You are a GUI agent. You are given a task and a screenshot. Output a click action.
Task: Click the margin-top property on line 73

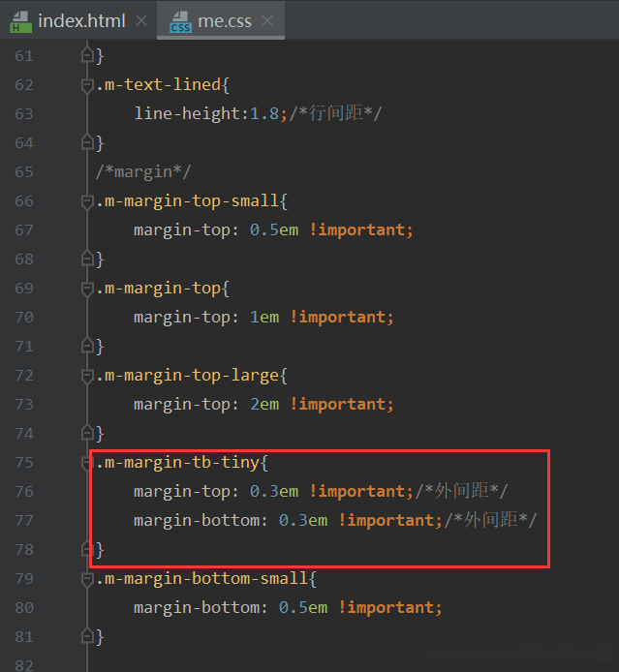(182, 405)
